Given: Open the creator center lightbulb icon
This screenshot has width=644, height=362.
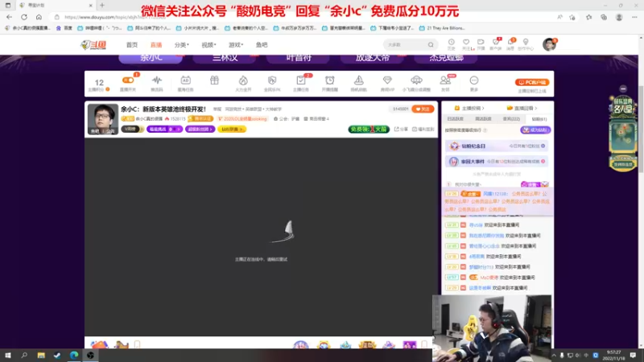Looking at the screenshot, I should coord(526,44).
